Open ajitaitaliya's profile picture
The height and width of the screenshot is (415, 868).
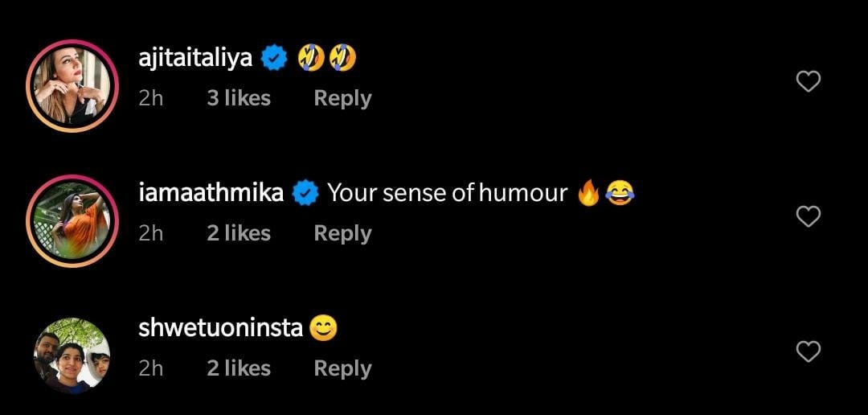click(x=72, y=84)
